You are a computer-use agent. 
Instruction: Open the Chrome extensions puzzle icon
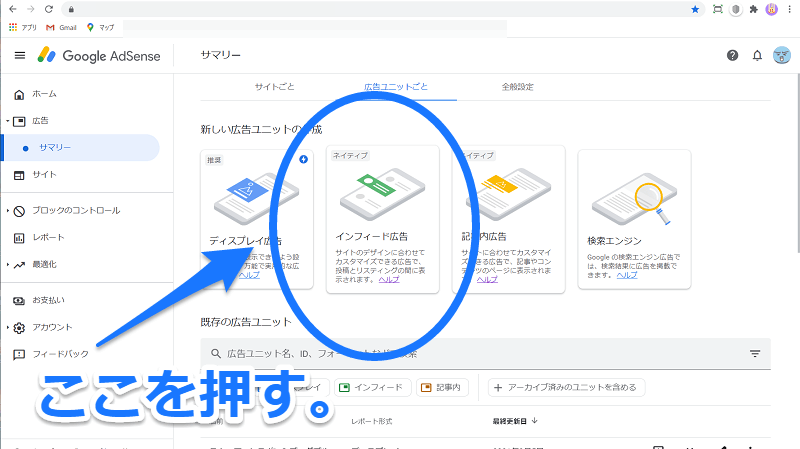[x=753, y=9]
